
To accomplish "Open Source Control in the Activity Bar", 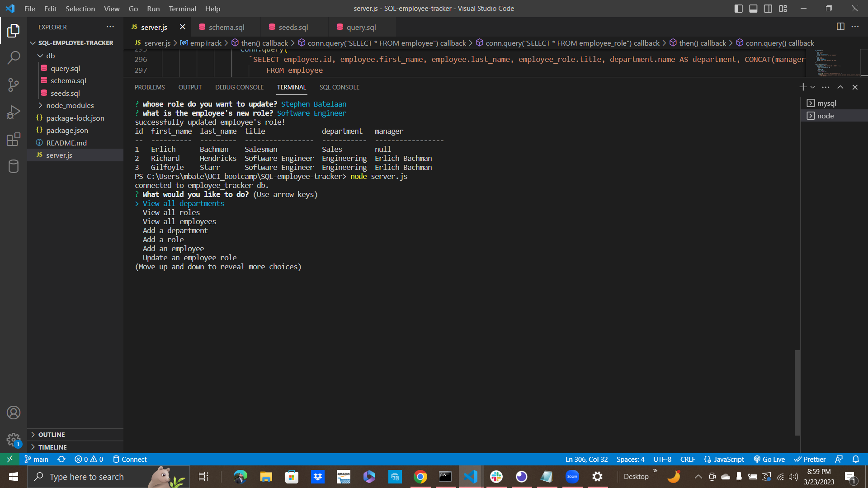I will tap(14, 85).
